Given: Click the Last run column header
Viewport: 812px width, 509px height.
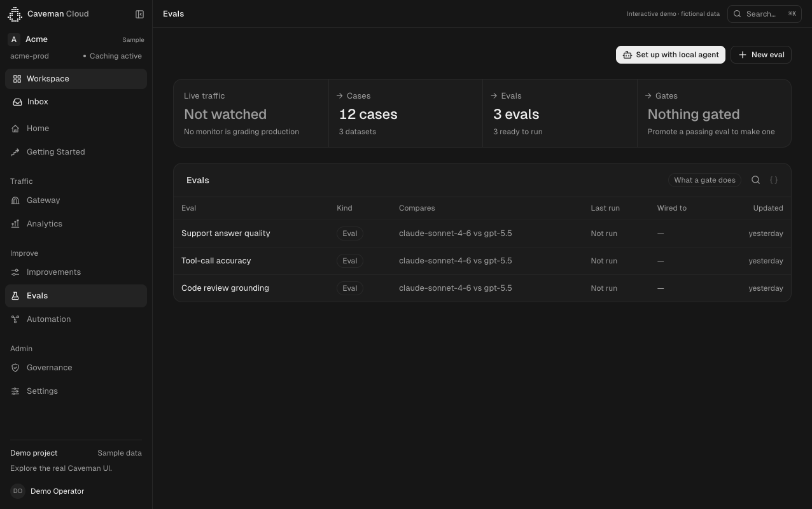Looking at the screenshot, I should (x=605, y=208).
